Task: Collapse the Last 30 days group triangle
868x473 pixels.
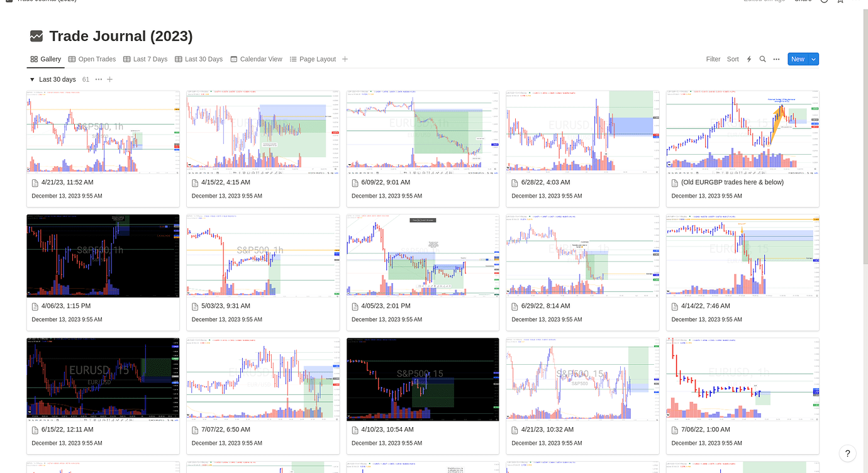Action: point(32,80)
